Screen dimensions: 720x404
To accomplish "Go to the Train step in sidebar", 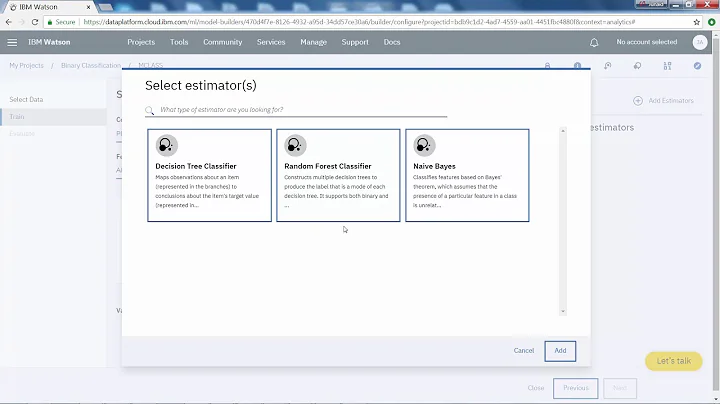I will pos(53,117).
